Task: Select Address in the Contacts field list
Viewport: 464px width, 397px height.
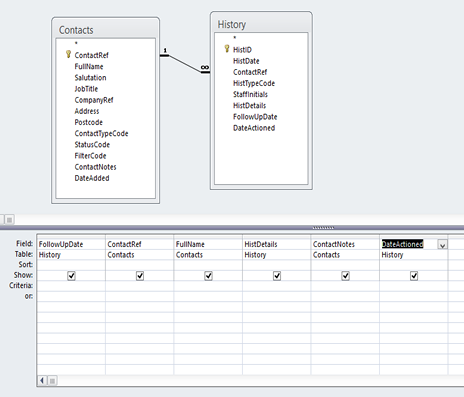Action: coord(87,111)
